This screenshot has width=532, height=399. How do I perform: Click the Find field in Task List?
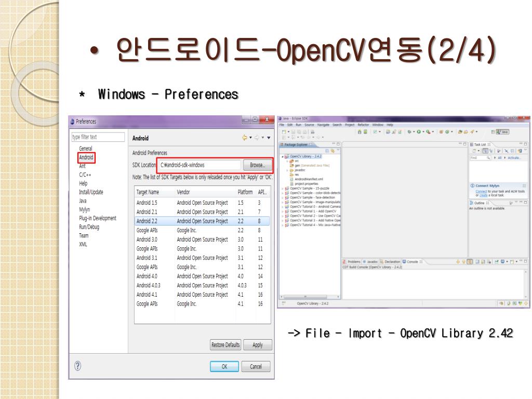click(480, 158)
